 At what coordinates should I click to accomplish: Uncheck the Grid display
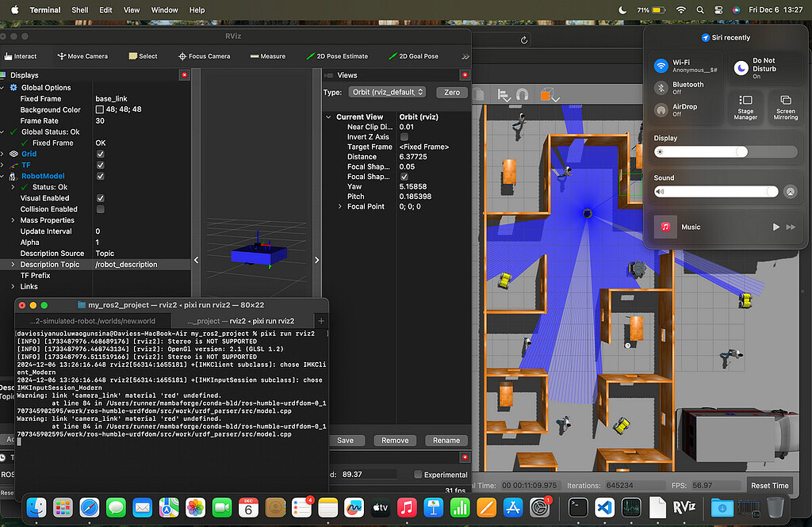[x=100, y=154]
